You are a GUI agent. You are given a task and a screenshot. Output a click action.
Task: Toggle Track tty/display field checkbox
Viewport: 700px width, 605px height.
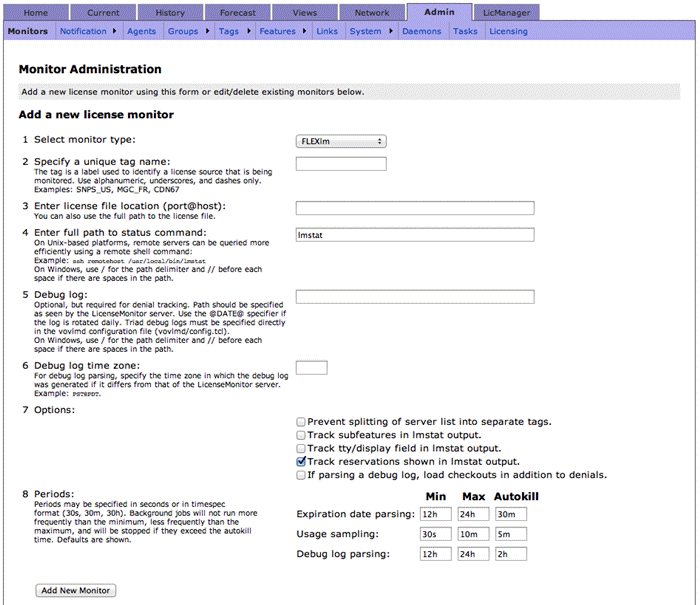click(301, 449)
